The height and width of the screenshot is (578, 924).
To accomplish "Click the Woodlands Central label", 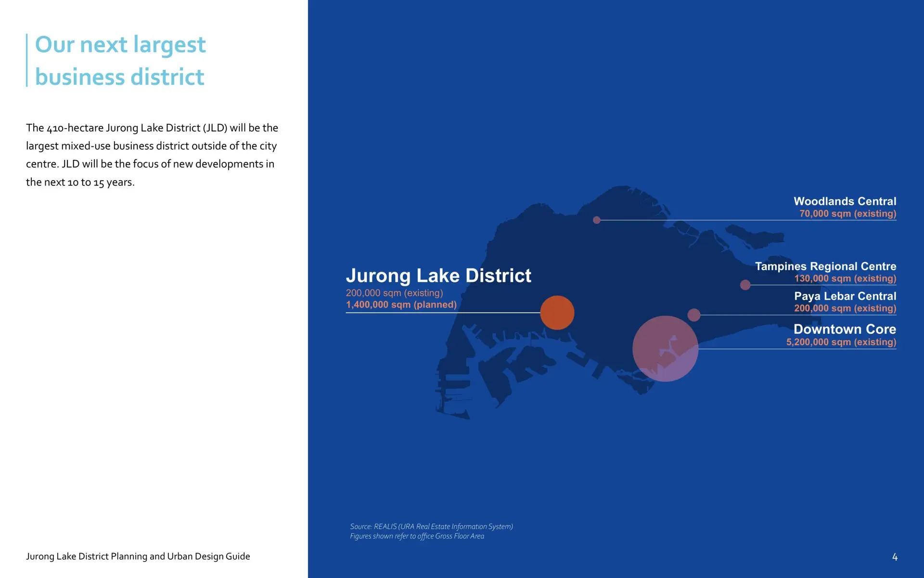I will pyautogui.click(x=845, y=201).
